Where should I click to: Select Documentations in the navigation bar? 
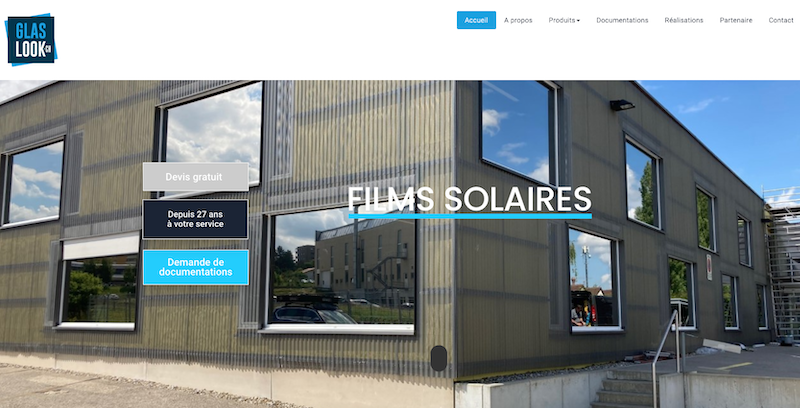[x=622, y=20]
